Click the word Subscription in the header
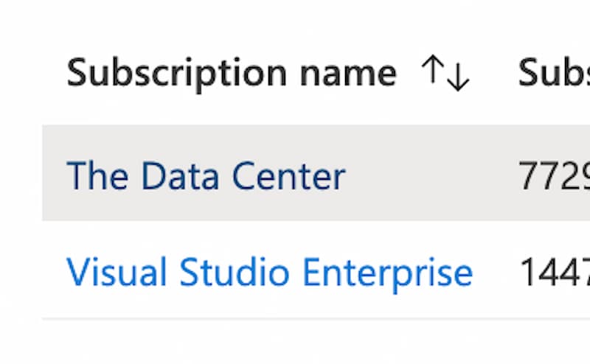The width and height of the screenshot is (590, 364). 176,72
